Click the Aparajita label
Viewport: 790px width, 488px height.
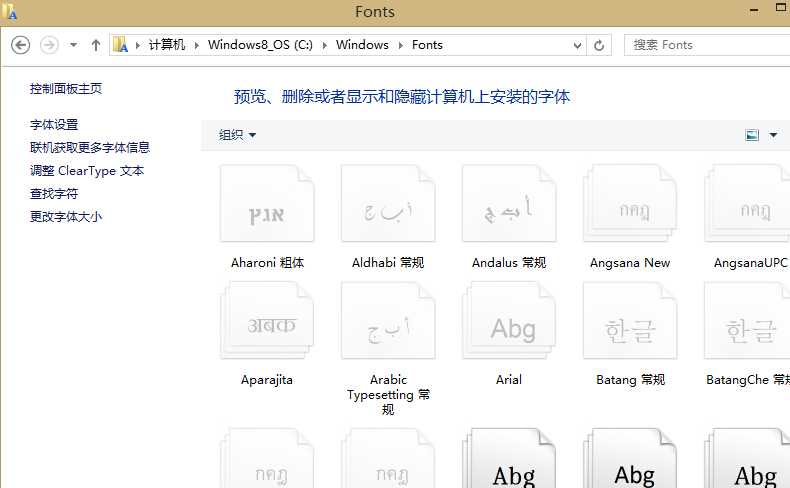(x=267, y=380)
